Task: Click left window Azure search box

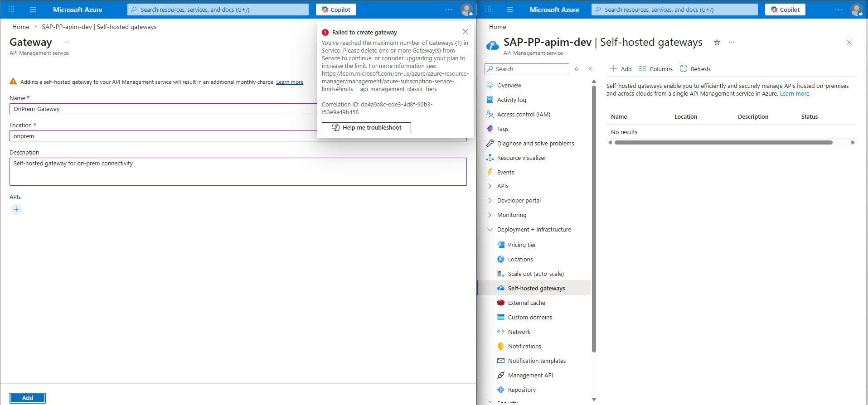Action: (x=218, y=10)
